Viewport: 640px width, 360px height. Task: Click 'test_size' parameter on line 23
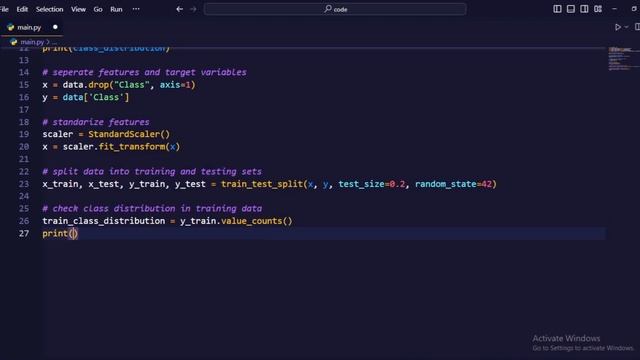(361, 184)
